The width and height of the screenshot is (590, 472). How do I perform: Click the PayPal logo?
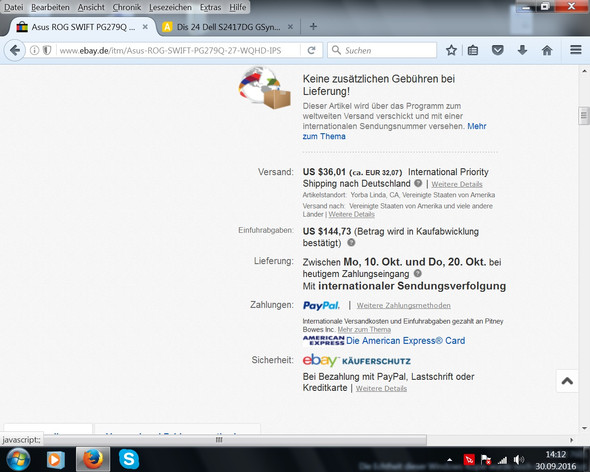pos(321,305)
